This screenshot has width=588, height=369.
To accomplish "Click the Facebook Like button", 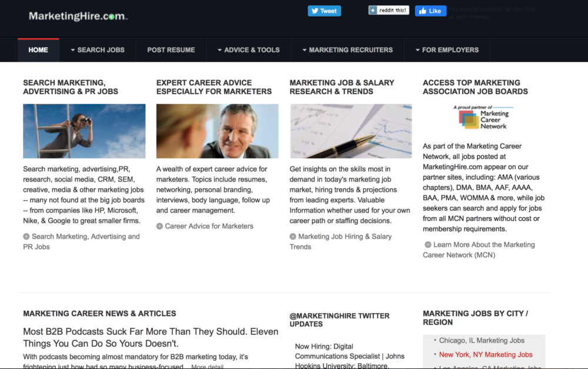I will [x=430, y=11].
